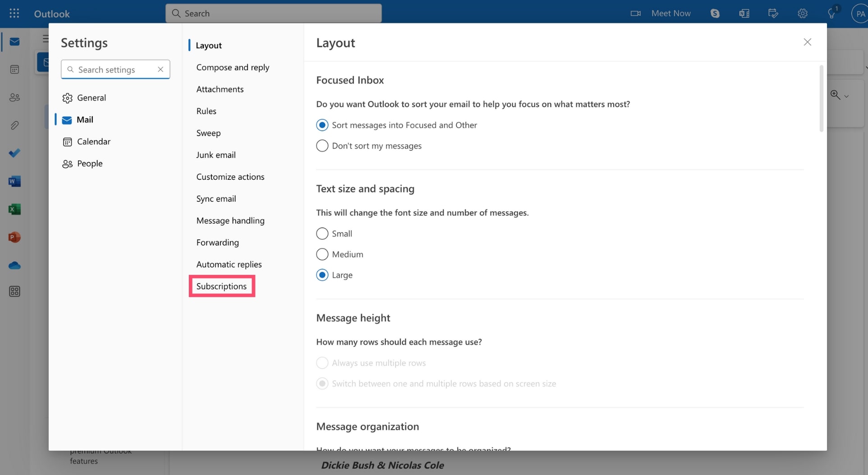This screenshot has height=475, width=868.
Task: Launch Excel from left rail
Action: (14, 209)
